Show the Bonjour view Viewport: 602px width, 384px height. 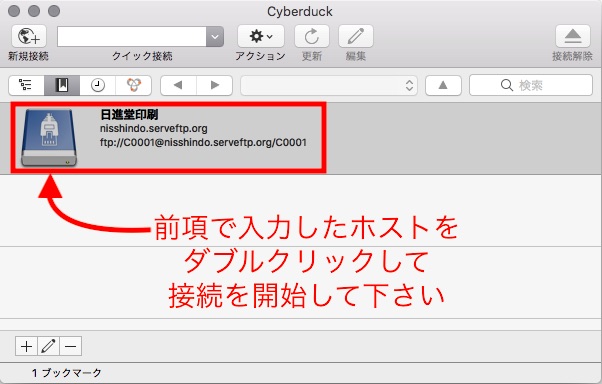point(133,85)
